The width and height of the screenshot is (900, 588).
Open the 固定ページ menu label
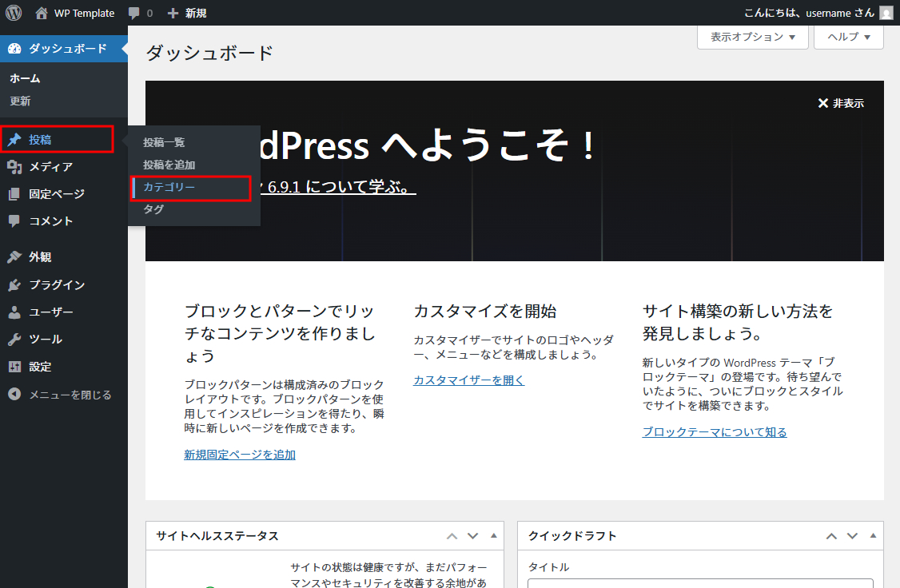coord(57,194)
